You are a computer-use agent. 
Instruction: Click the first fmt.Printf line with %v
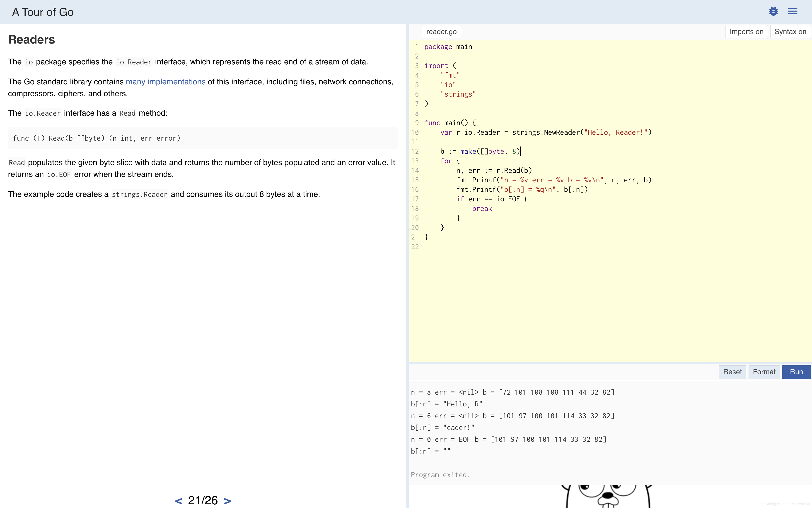click(554, 180)
